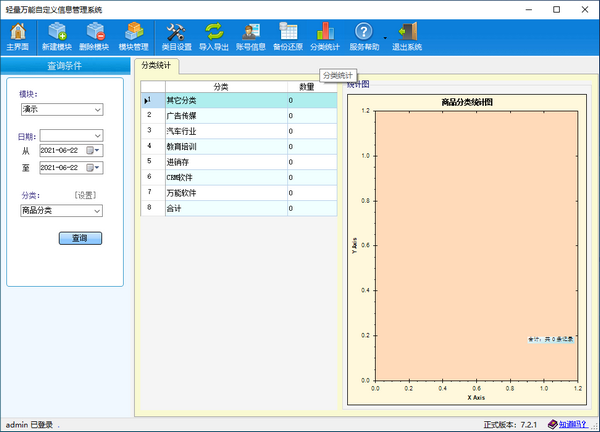Open the 日期 dropdown
Image resolution: width=600 pixels, height=432 pixels.
72,135
